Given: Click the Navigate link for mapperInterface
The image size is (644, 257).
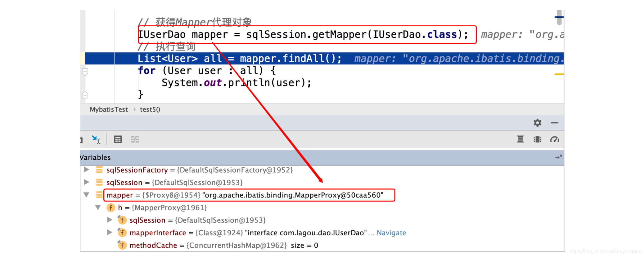Looking at the screenshot, I should (x=391, y=233).
